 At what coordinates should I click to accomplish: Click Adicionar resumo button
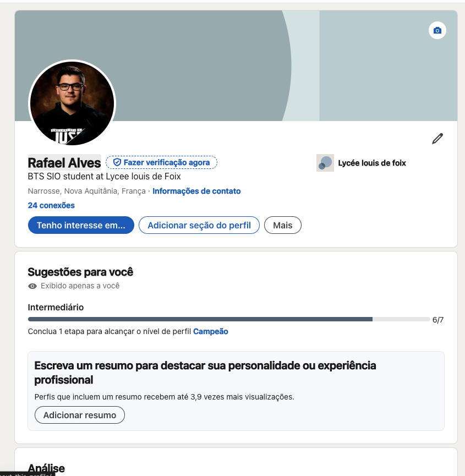pos(80,415)
